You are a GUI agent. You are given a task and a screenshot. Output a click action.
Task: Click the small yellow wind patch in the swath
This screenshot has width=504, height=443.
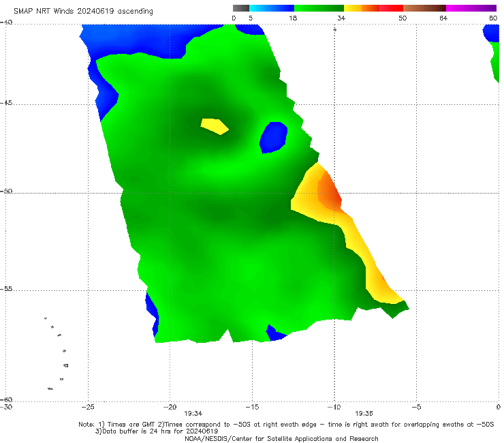[215, 126]
